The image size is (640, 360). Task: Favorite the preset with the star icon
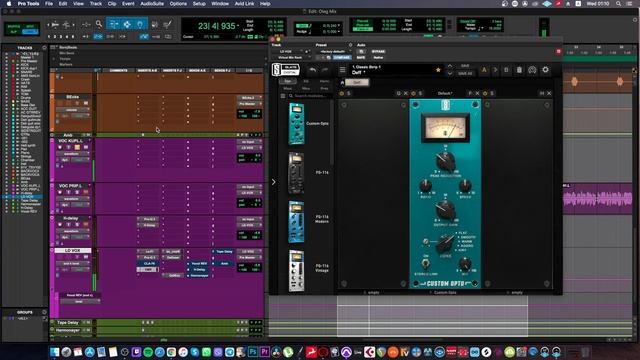(x=438, y=70)
